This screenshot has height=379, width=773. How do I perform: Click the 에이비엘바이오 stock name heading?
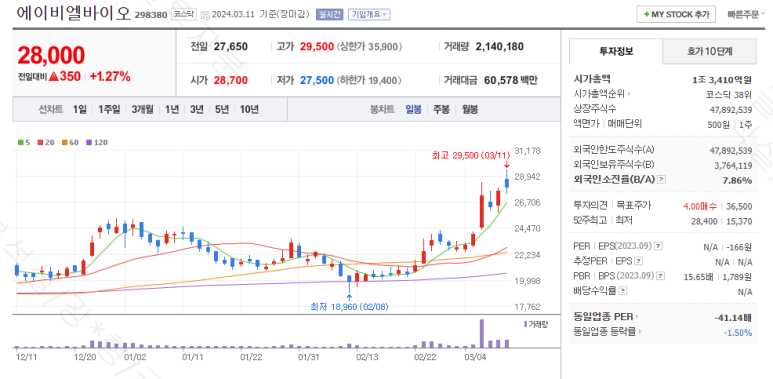click(74, 13)
